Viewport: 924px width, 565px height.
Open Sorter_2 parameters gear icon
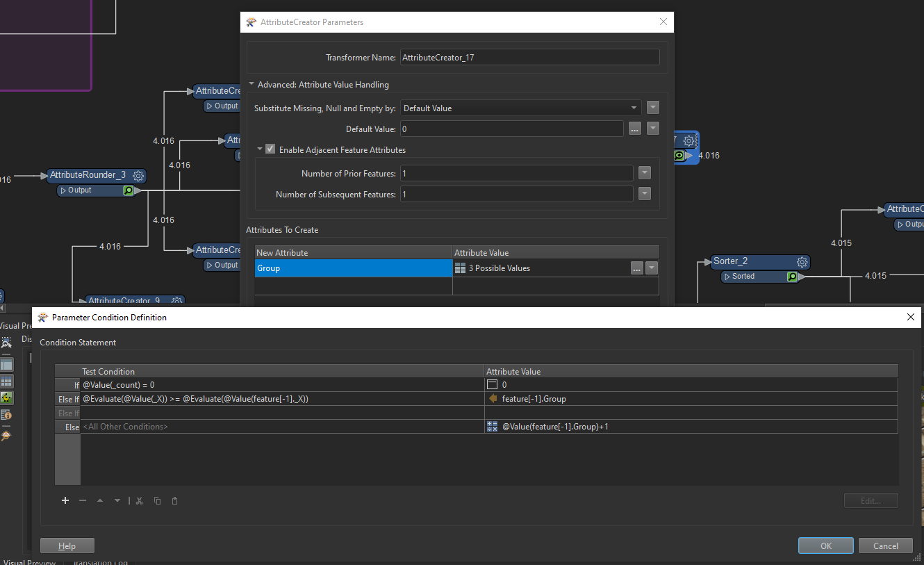[x=802, y=262]
